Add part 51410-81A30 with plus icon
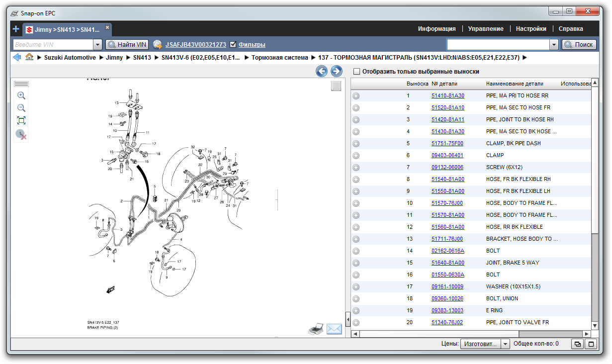Screen dimensions: 612x364 click(356, 96)
